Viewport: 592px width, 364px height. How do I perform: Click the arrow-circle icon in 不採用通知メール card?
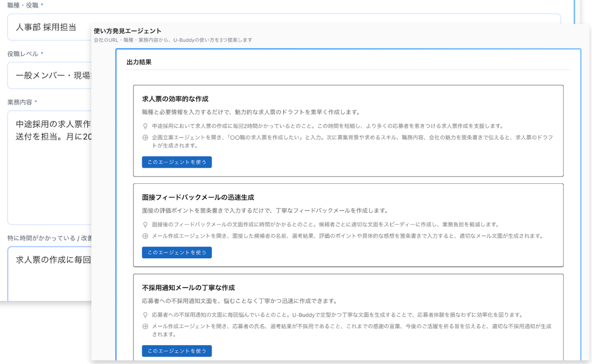point(145,327)
